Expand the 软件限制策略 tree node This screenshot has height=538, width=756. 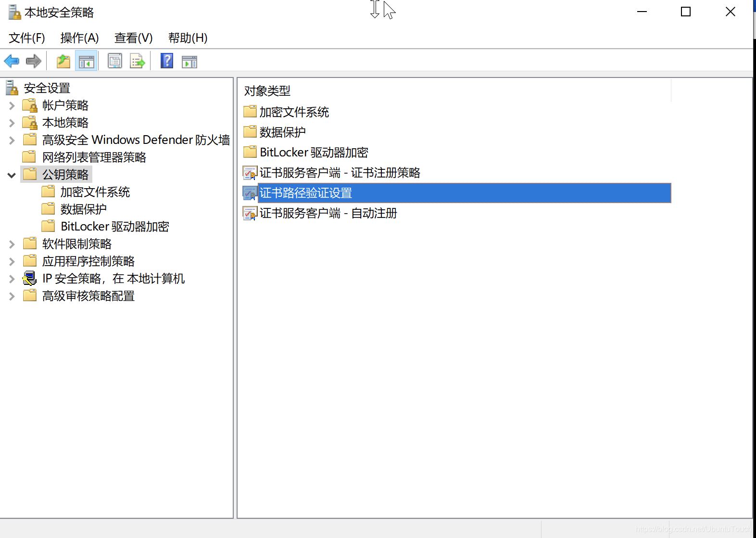pyautogui.click(x=12, y=244)
